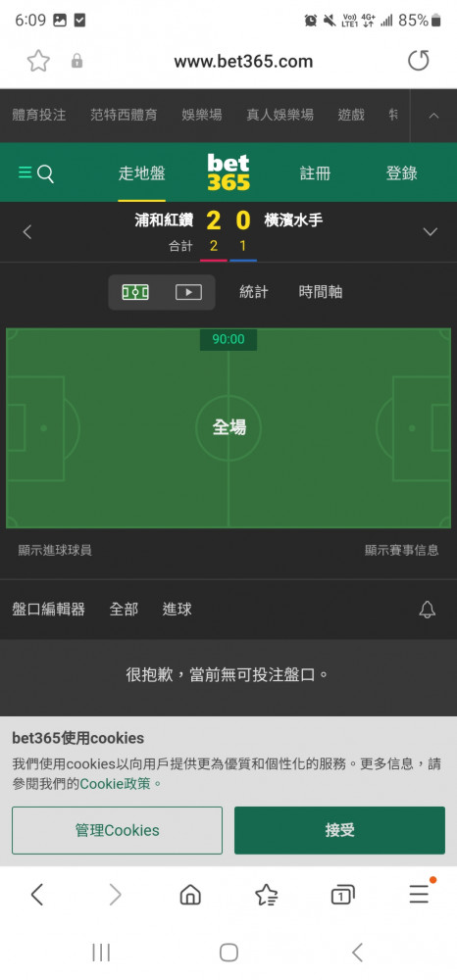Select the 走地盤 menu item
This screenshot has width=457, height=980.
[x=142, y=173]
